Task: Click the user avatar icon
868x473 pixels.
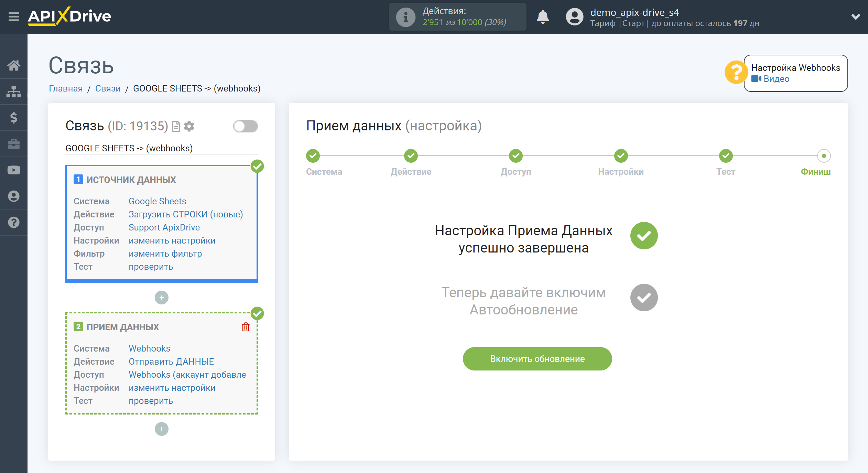Action: 574,17
